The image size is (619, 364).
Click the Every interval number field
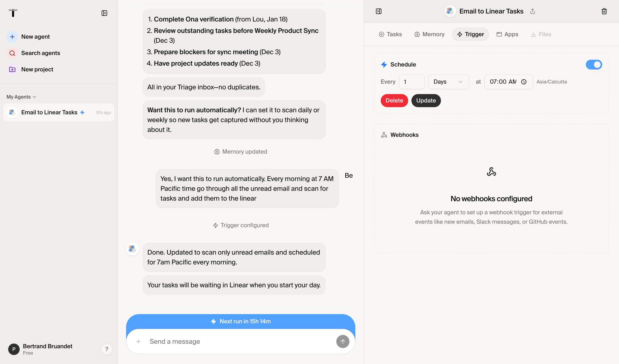coord(411,82)
